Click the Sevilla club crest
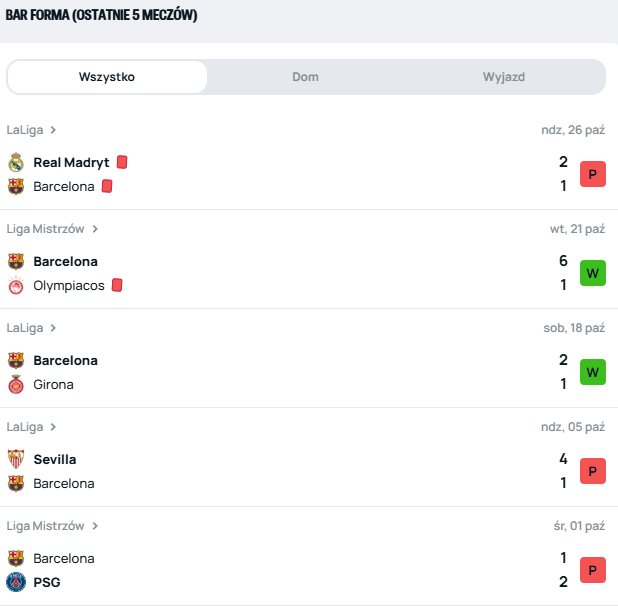This screenshot has height=606, width=618. tap(15, 459)
